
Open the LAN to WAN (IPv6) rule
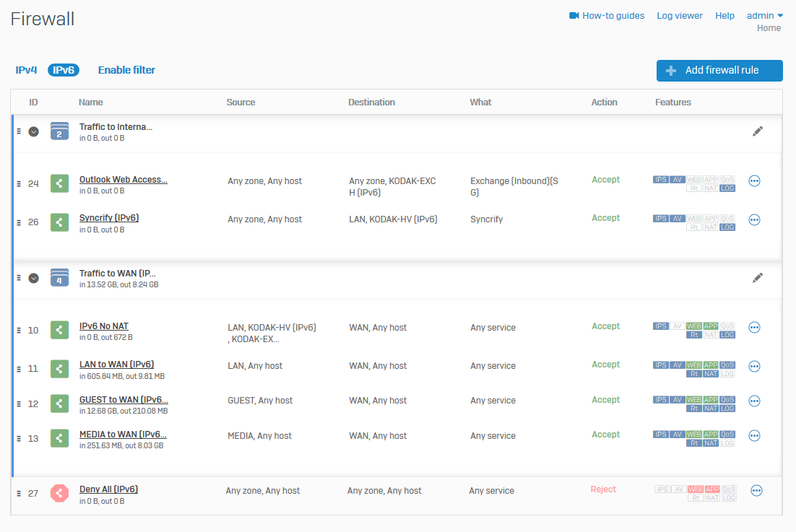pos(116,365)
